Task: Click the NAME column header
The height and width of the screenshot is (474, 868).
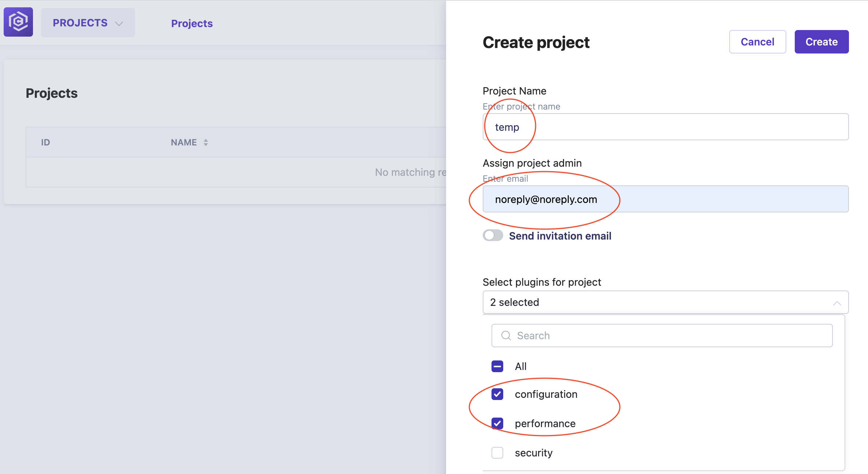Action: pyautogui.click(x=184, y=142)
